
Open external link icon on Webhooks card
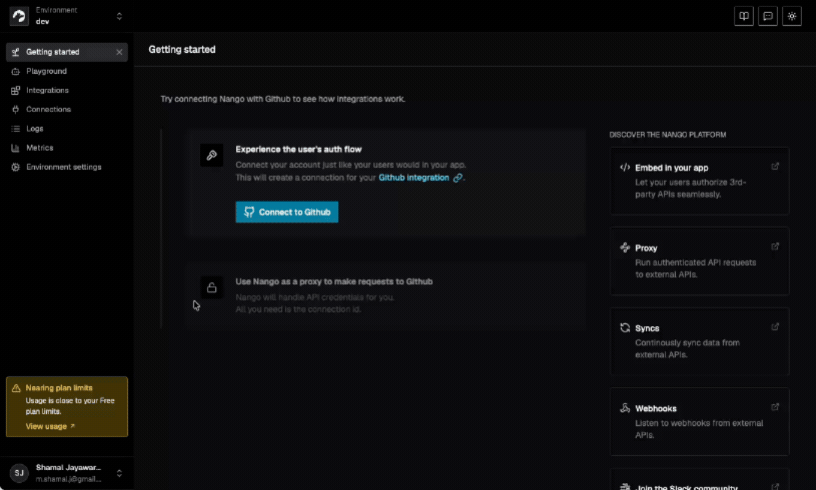point(775,407)
